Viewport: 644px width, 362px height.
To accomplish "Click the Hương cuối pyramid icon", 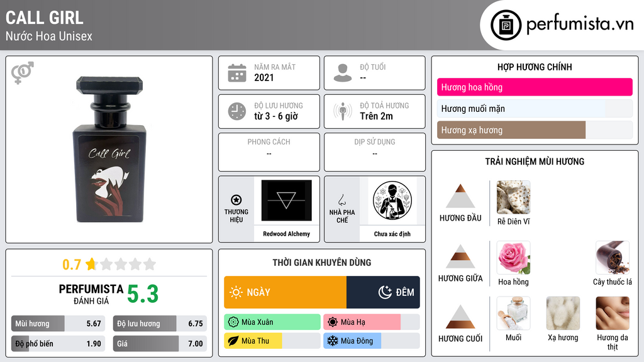I will click(460, 317).
